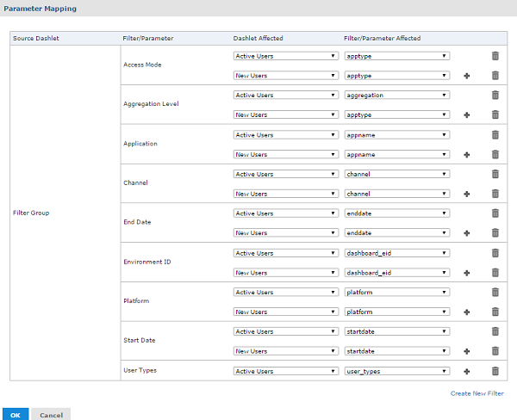Open User Types Active Users dashlet dropdown

pyautogui.click(x=286, y=371)
